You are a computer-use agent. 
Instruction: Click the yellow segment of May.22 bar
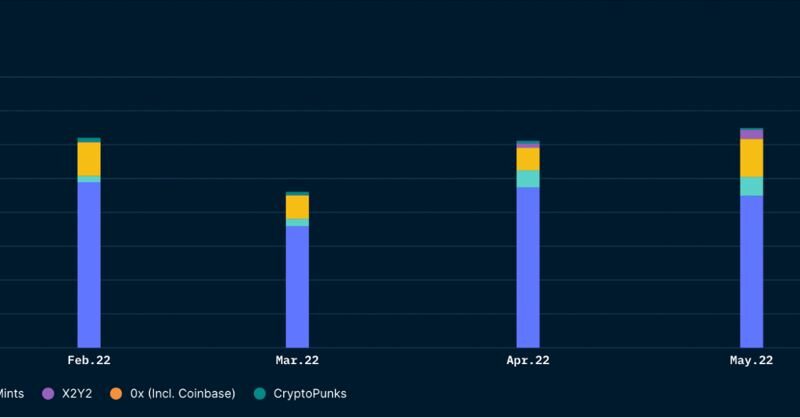coord(751,158)
